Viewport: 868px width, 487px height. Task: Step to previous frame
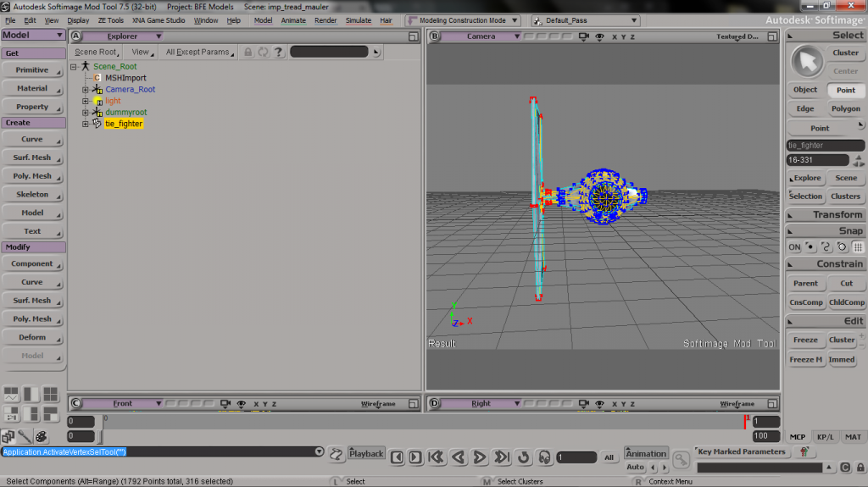coord(397,457)
